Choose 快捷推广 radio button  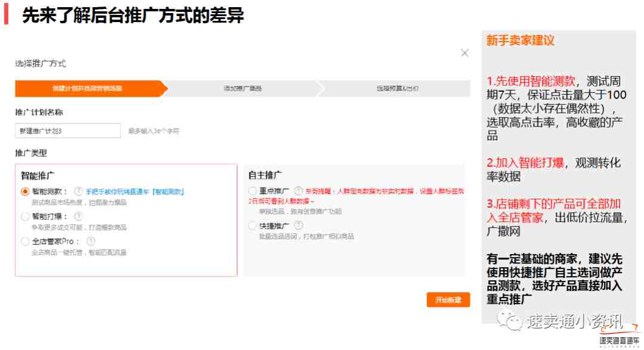click(253, 226)
